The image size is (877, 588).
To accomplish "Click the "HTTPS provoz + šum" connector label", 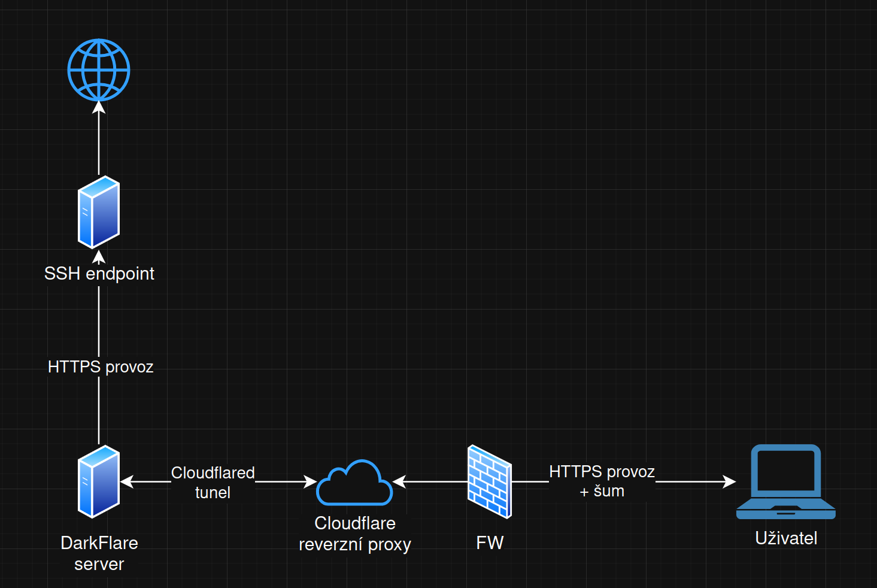I will coord(602,481).
